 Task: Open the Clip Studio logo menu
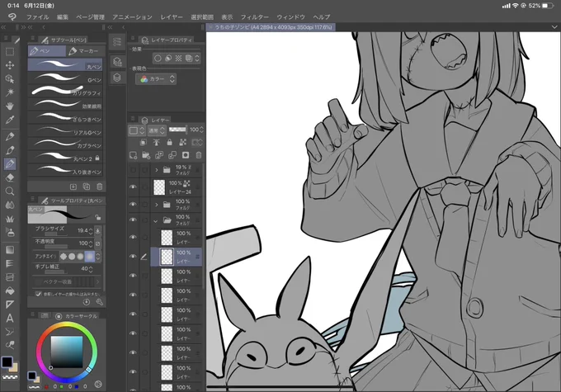pyautogui.click(x=12, y=17)
